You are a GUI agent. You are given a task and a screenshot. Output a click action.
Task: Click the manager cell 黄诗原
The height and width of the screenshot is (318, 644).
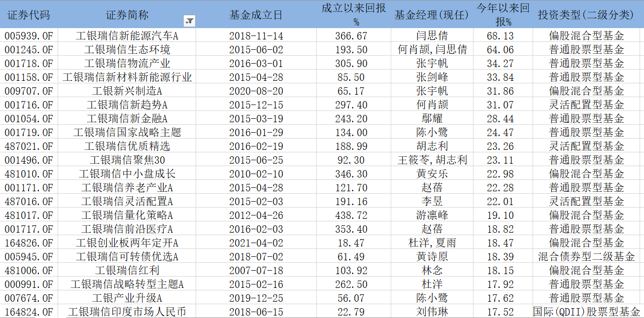point(432,257)
